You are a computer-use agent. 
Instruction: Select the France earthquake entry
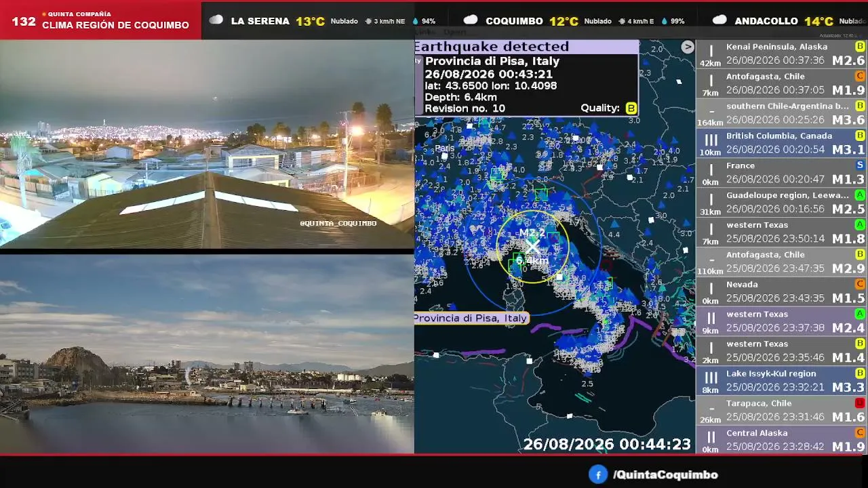[781, 173]
